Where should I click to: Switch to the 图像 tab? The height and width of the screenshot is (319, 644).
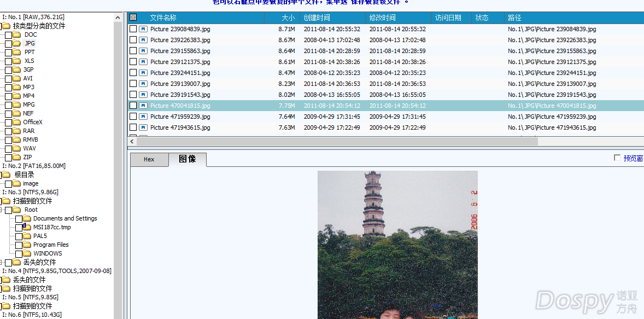click(187, 159)
